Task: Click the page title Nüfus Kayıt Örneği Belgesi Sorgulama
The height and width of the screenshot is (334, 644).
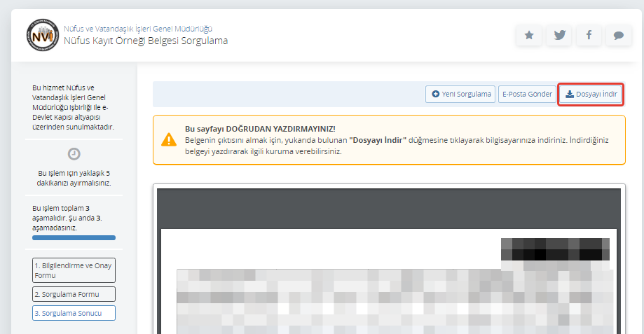Action: [146, 41]
